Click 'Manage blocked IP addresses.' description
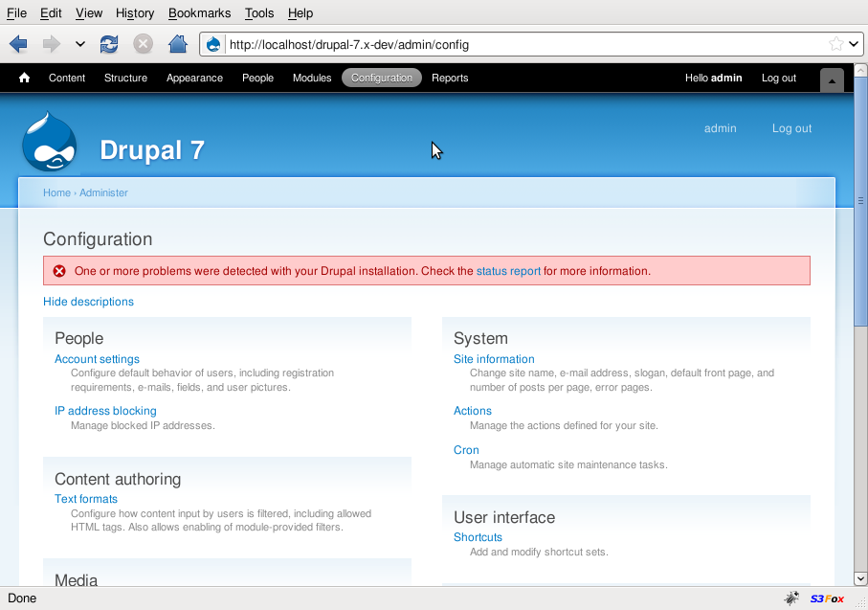868x610 pixels. [x=143, y=425]
